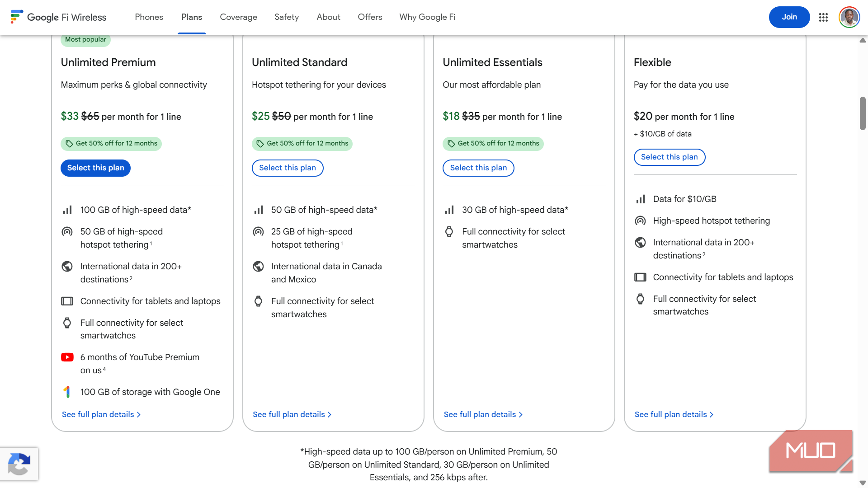Image resolution: width=868 pixels, height=488 pixels.
Task: Select the Unlimited Essentials plan
Action: coord(478,168)
